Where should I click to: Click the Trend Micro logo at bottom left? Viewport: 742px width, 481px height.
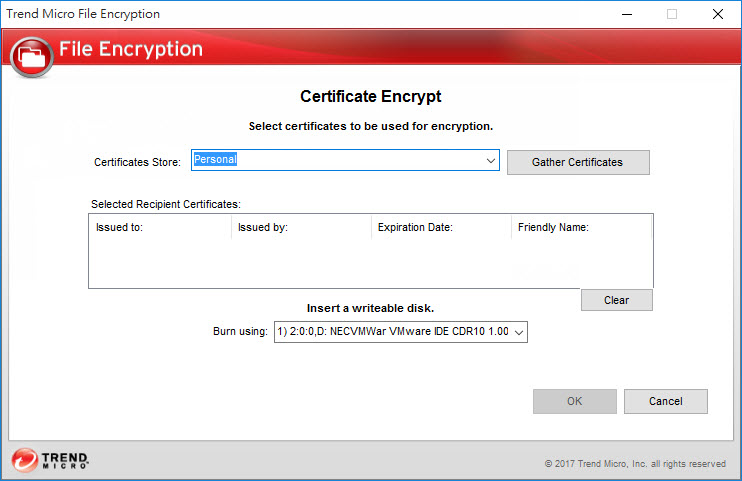[50, 460]
